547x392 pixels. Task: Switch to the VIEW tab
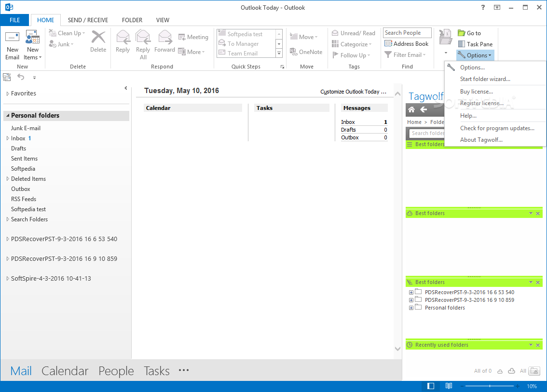click(163, 20)
